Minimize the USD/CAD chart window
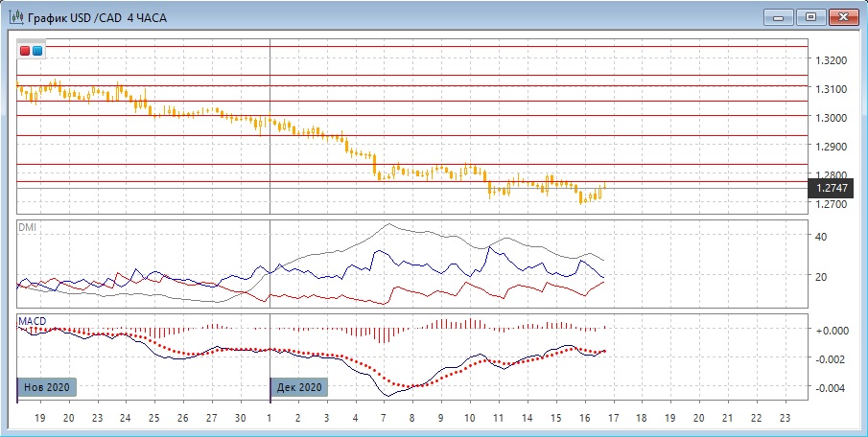The image size is (868, 437). coord(779,16)
